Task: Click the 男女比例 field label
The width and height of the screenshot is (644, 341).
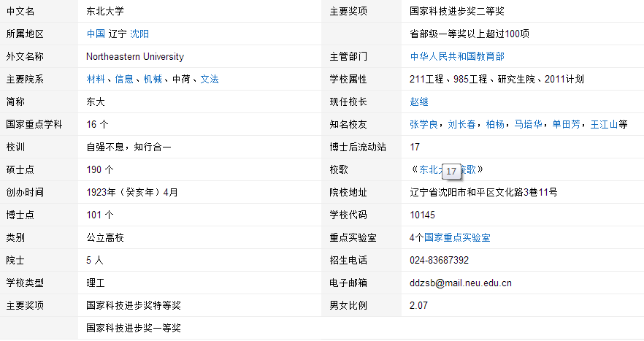Action: [348, 304]
